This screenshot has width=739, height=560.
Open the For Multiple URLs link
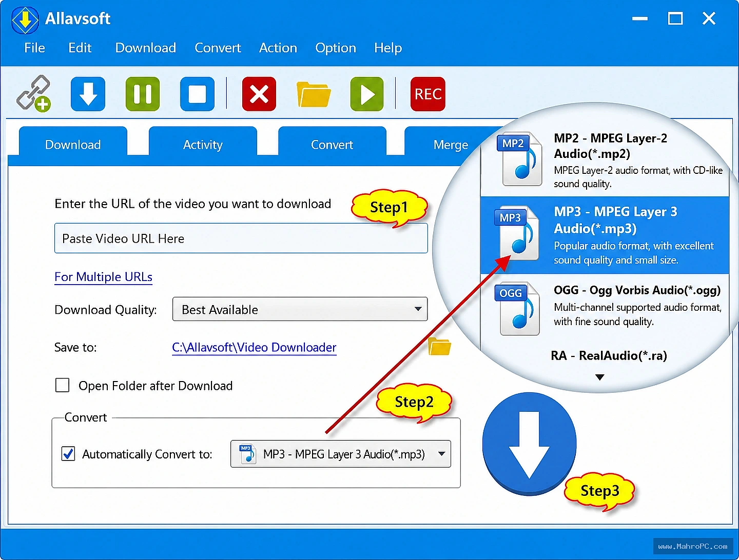104,277
